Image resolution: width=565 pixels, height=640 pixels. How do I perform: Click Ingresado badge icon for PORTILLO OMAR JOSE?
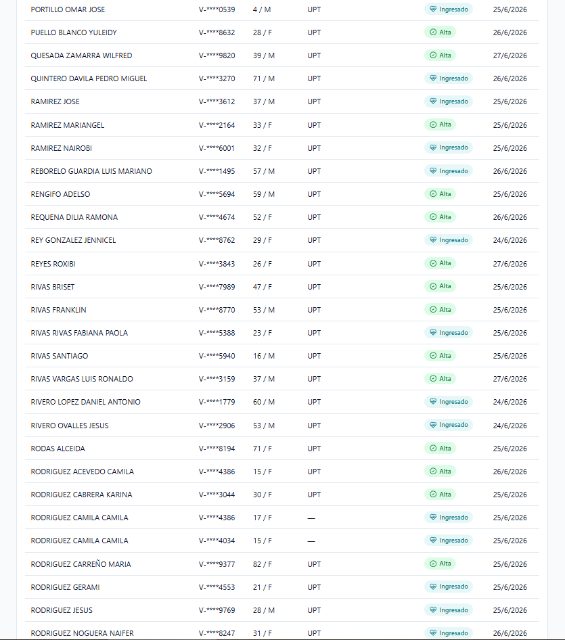[x=433, y=9]
